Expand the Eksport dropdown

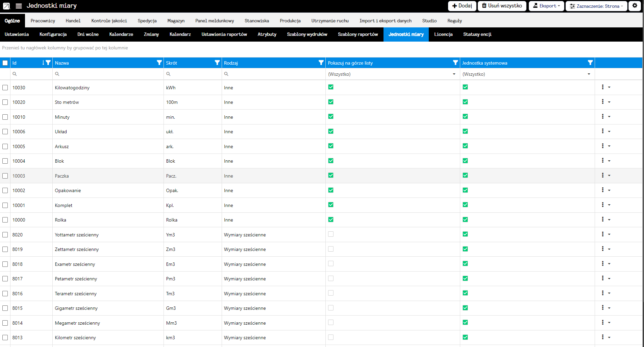coord(546,6)
